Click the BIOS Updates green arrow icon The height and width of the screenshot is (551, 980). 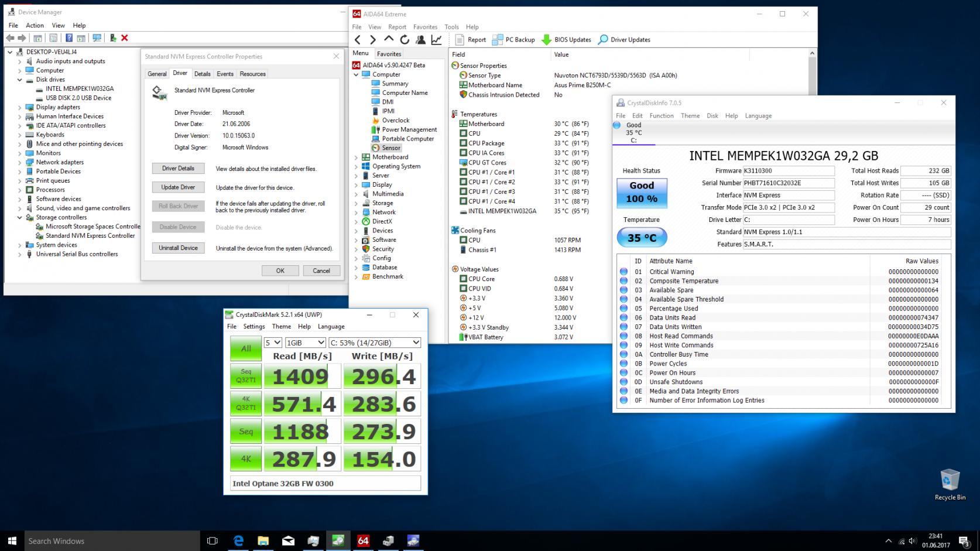coord(546,40)
